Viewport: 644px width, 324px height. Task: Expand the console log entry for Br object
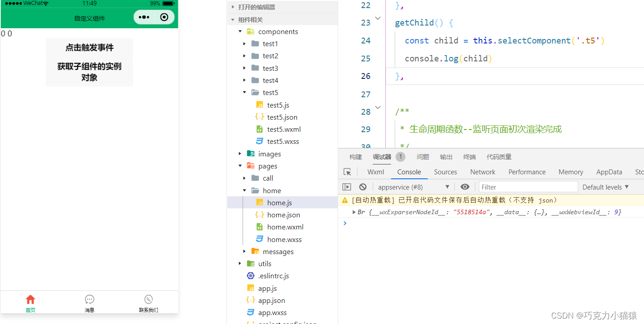pos(354,212)
